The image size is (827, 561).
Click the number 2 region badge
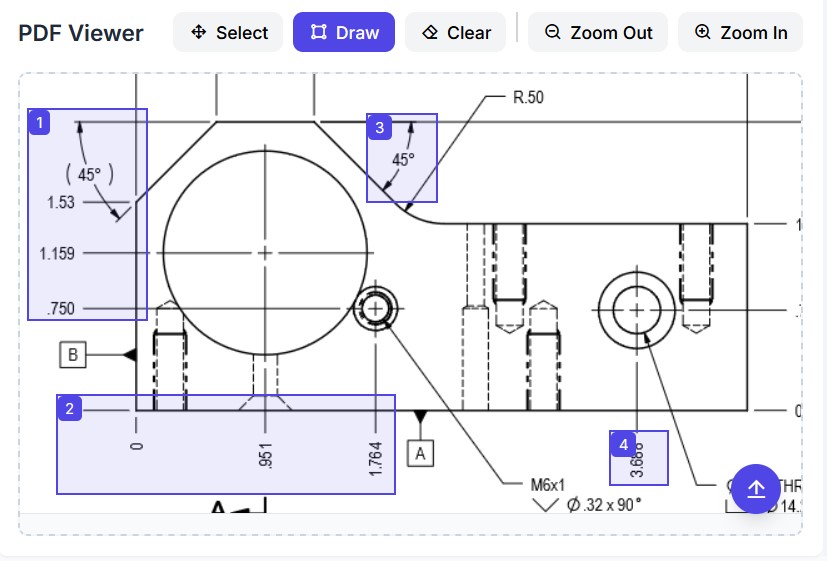69,408
